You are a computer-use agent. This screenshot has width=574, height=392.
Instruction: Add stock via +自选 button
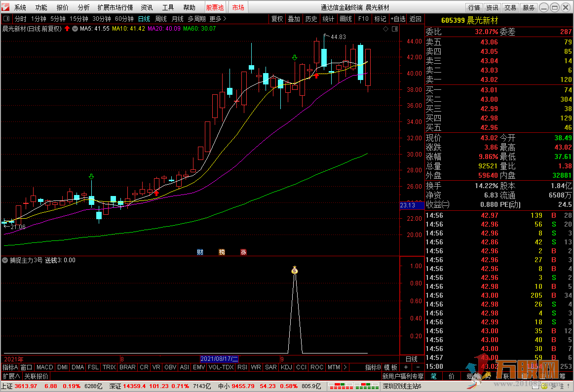coord(398,19)
